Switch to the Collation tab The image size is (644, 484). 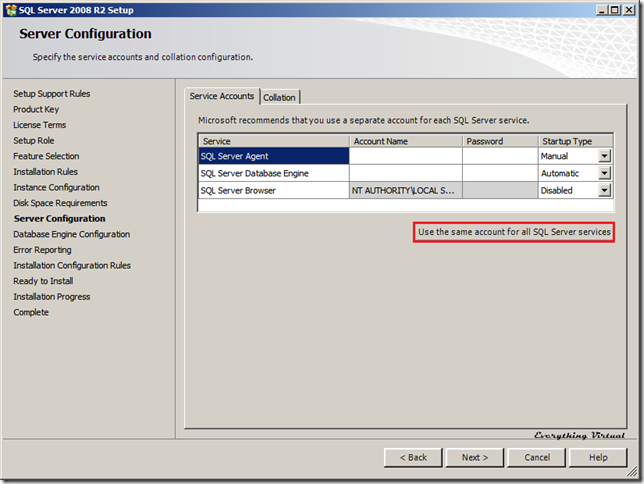point(279,98)
